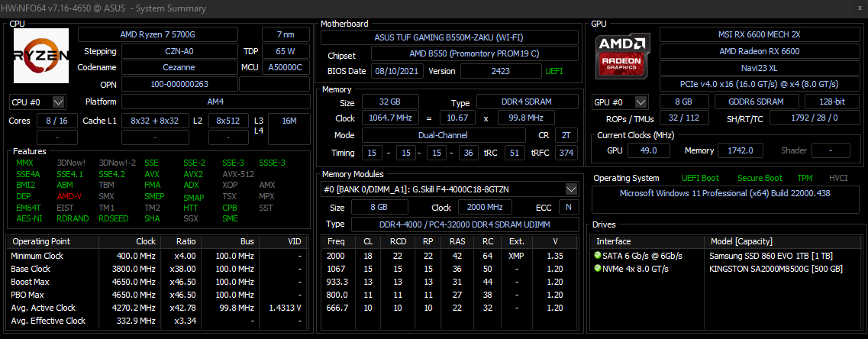
Task: Click the 8 / 16 cores field
Action: coord(57,121)
